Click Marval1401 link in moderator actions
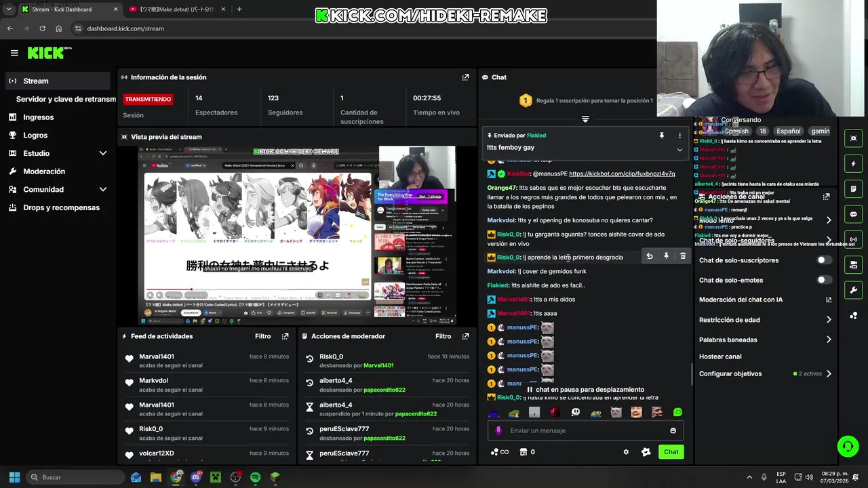 (378, 365)
